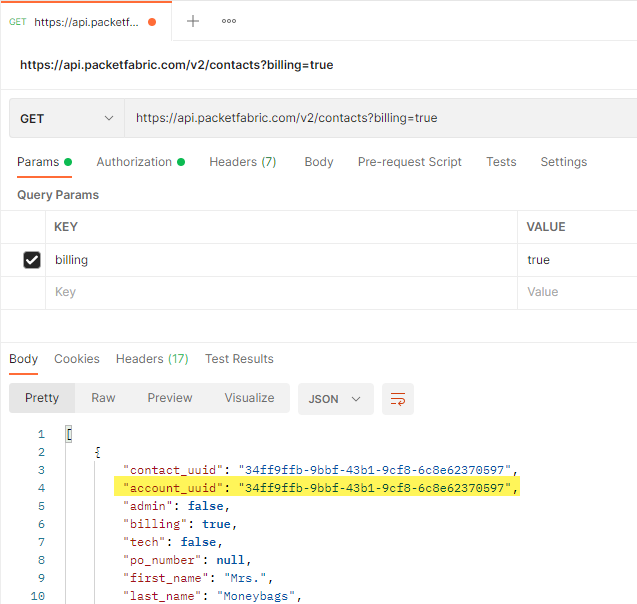Select the Preview response view
This screenshot has width=637, height=604.
coord(170,398)
